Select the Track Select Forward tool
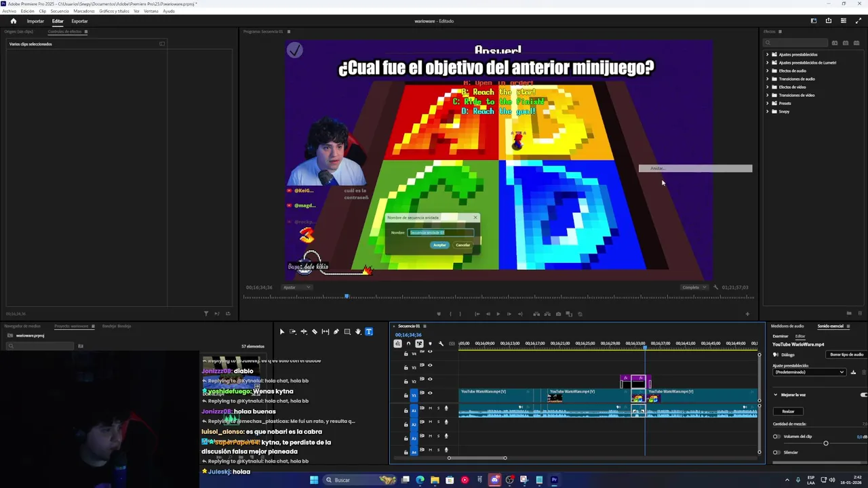 293,331
